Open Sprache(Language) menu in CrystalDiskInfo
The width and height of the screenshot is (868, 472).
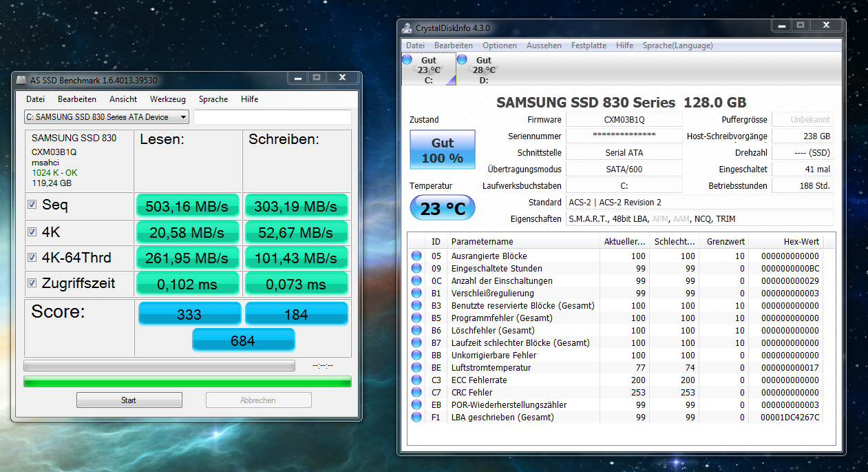(x=678, y=45)
